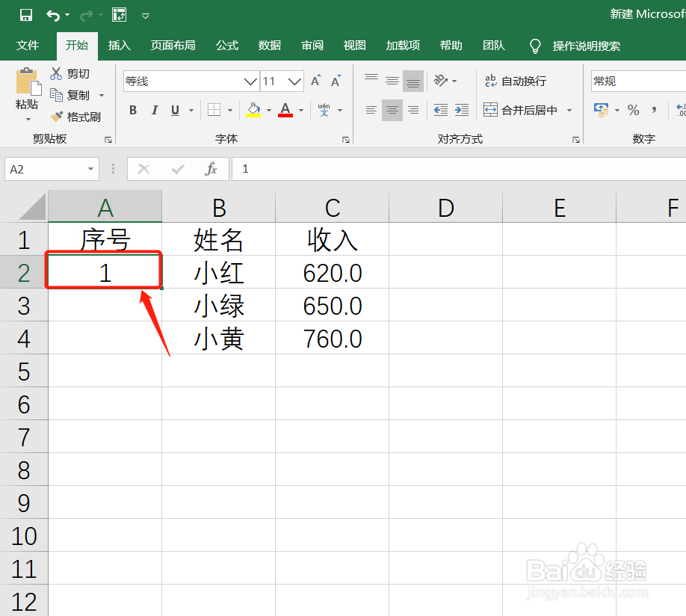Open the 文件 File tab
This screenshot has height=616, width=686.
click(28, 46)
